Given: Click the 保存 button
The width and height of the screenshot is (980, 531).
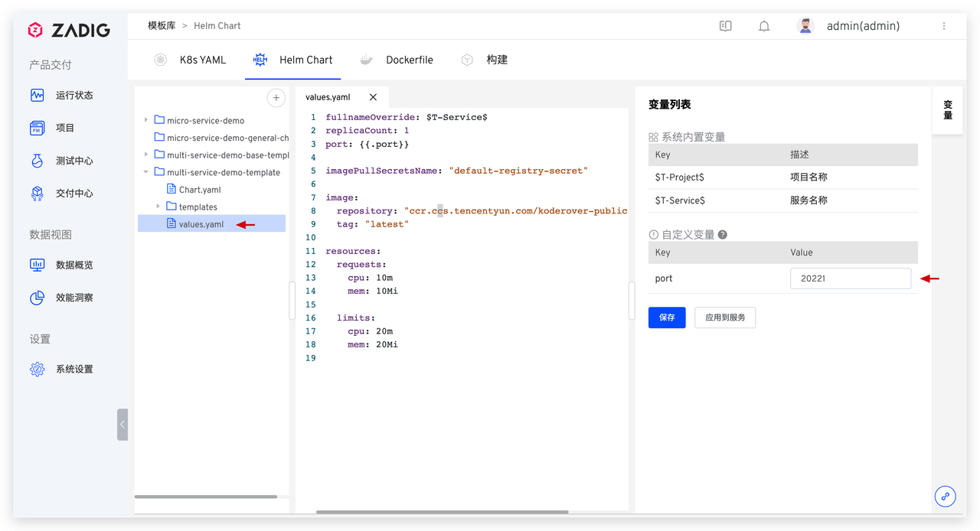Looking at the screenshot, I should tap(667, 318).
